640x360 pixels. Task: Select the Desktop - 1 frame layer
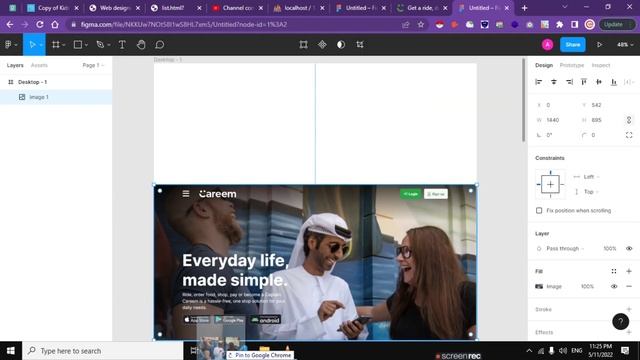click(56, 82)
